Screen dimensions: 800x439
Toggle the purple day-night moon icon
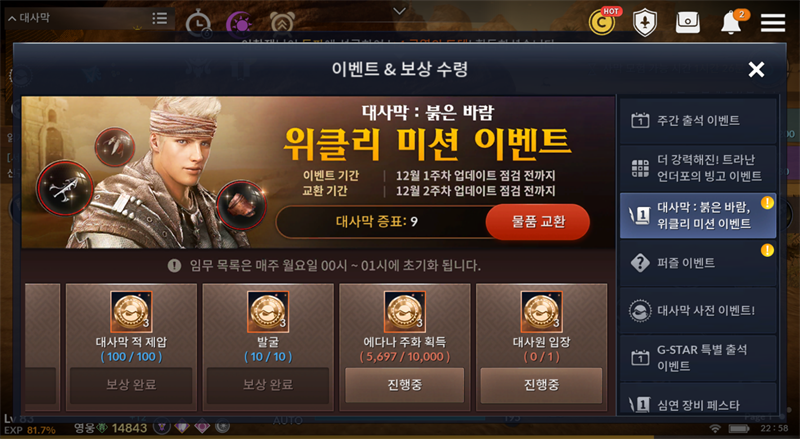(239, 24)
